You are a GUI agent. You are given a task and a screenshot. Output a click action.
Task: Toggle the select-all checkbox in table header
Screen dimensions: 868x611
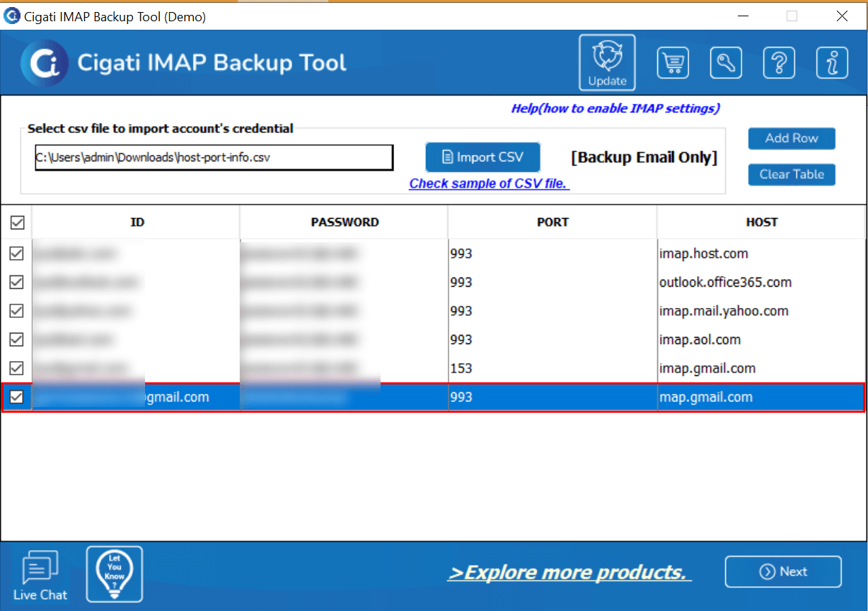(17, 222)
